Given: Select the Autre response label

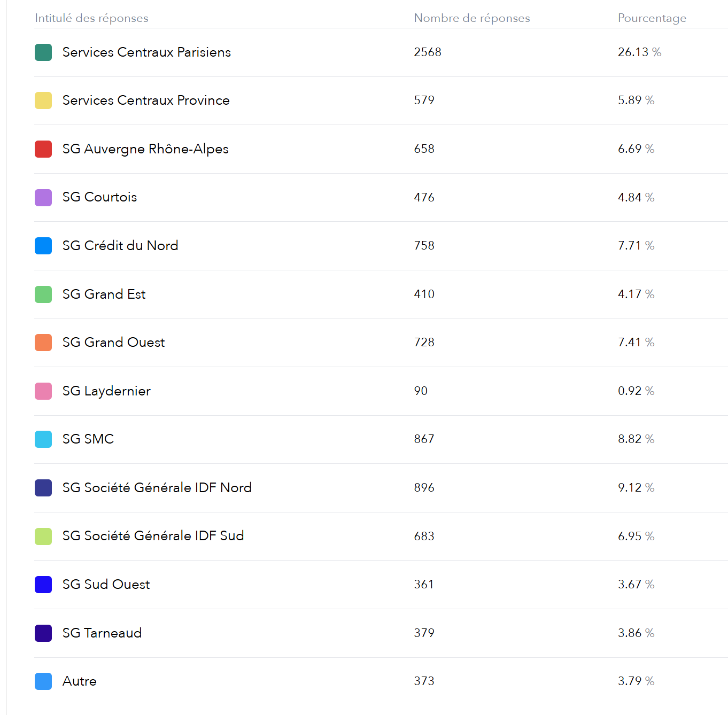Looking at the screenshot, I should click(x=79, y=681).
